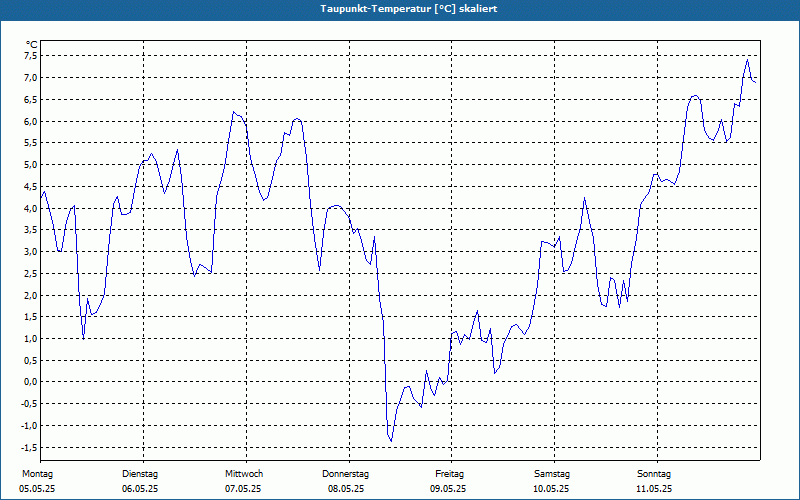Image resolution: width=800 pixels, height=500 pixels.
Task: Click the -0,5 y-axis value
Action: point(29,404)
